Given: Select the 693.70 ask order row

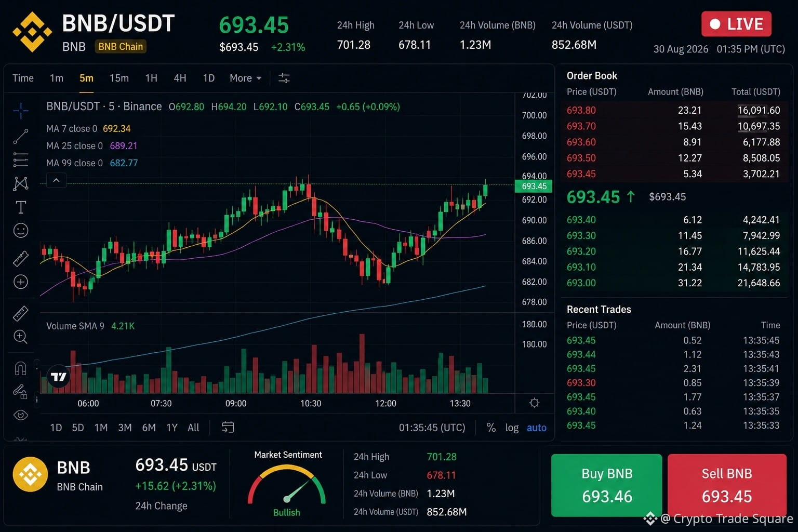Looking at the screenshot, I should click(x=673, y=126).
